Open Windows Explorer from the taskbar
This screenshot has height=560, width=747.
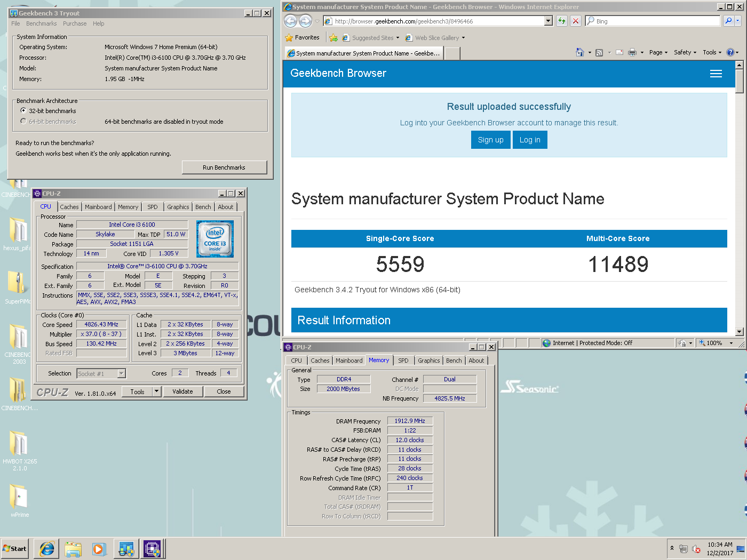pos(73,548)
